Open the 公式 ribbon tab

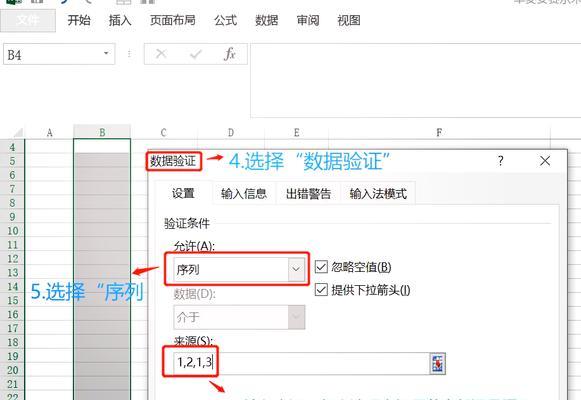[x=225, y=20]
